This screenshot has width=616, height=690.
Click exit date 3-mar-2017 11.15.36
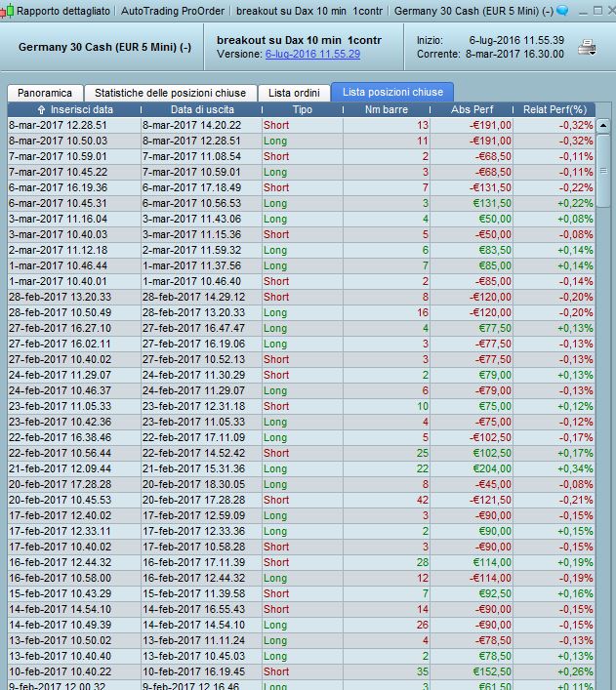(191, 234)
